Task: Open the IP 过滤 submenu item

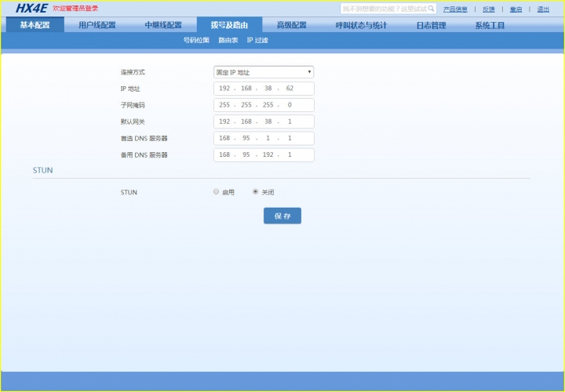Action: (x=257, y=40)
